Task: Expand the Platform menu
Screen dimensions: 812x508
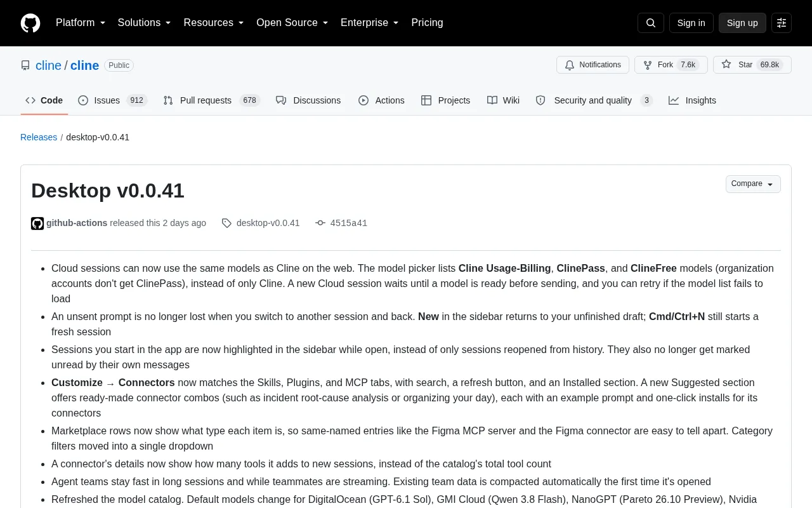Action: pos(81,23)
